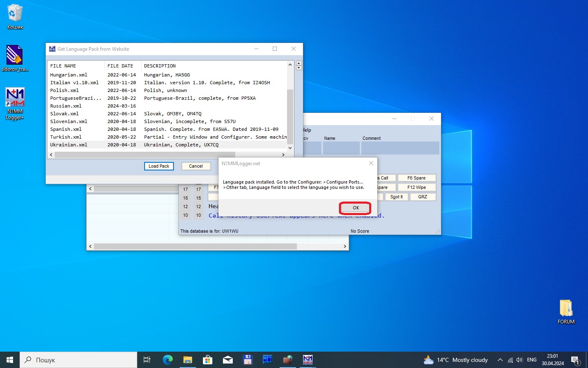Image resolution: width=588 pixels, height=368 pixels.
Task: Click the language list up scroll arrow
Action: [290, 65]
